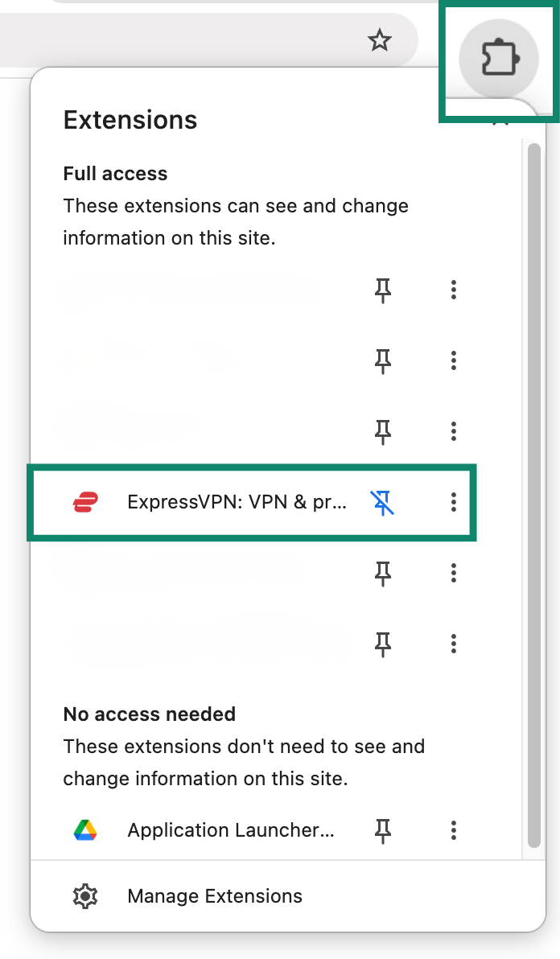Open Application Launcher more actions menu
560x959 pixels.
click(x=453, y=830)
